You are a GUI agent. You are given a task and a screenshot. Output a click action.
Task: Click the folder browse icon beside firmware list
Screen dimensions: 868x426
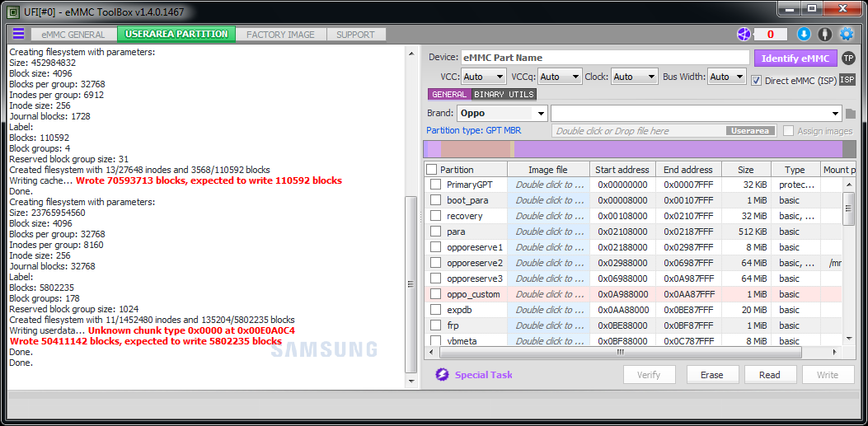tap(851, 114)
